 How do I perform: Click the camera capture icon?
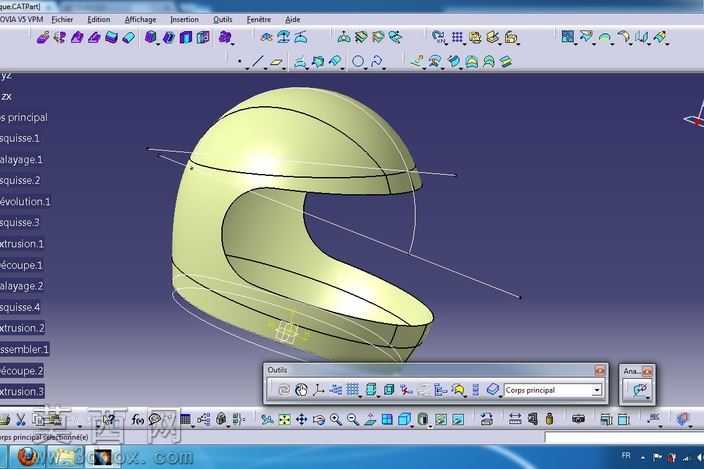pos(578,420)
